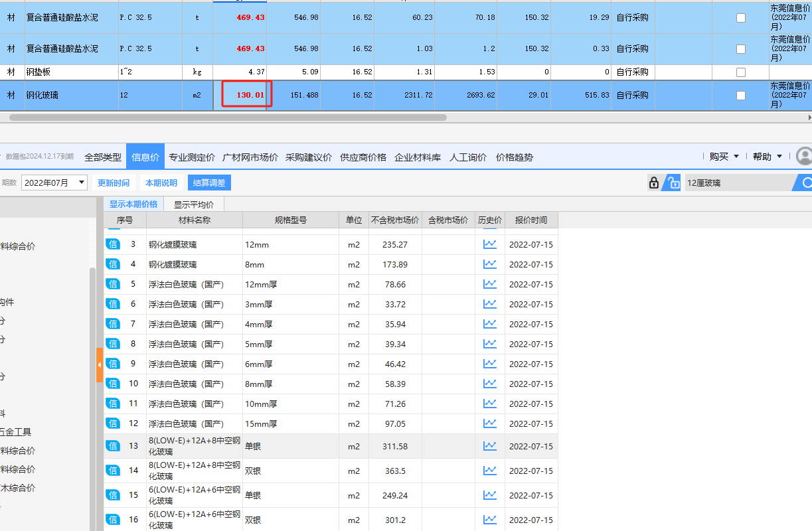Viewport: 812px width, 531px height.
Task: Open history chart for 浮法白色玻璃 10mm厚
Action: pos(490,404)
